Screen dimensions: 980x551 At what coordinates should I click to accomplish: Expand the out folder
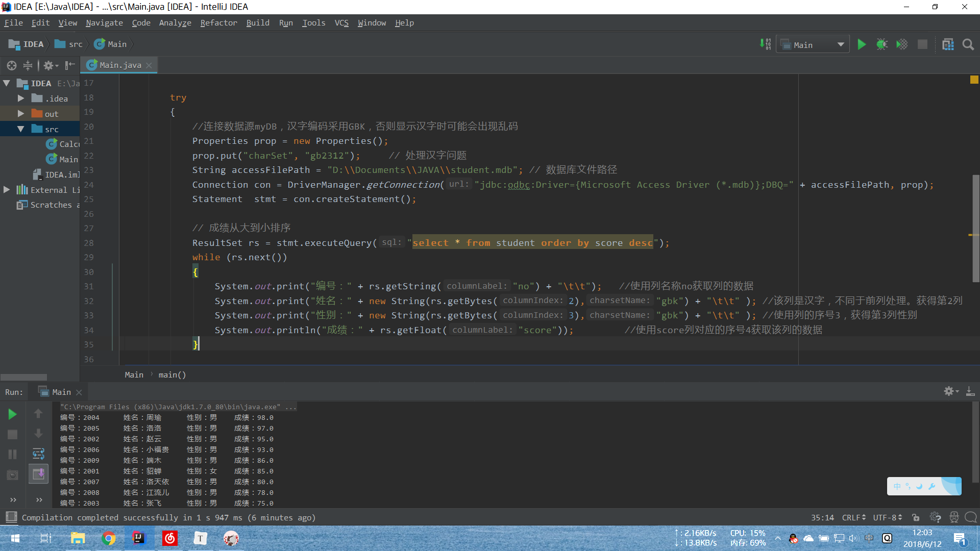(21, 113)
